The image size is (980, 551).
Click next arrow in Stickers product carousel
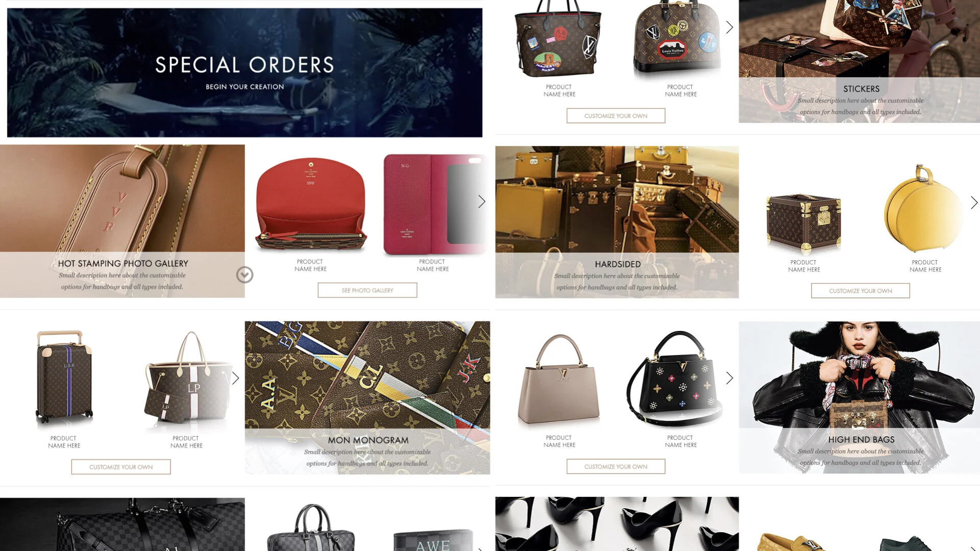click(729, 27)
